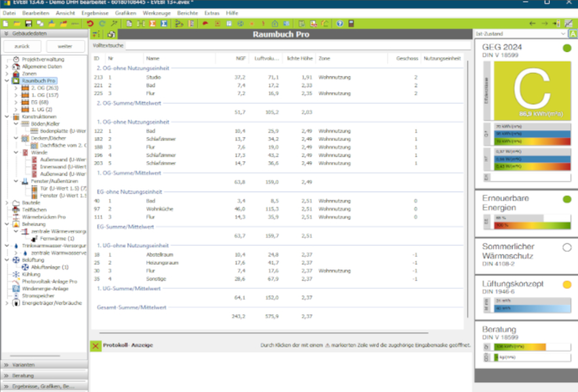The height and width of the screenshot is (392, 578).
Task: Click the save (floppy disk) toolbar icon
Action: (28, 24)
